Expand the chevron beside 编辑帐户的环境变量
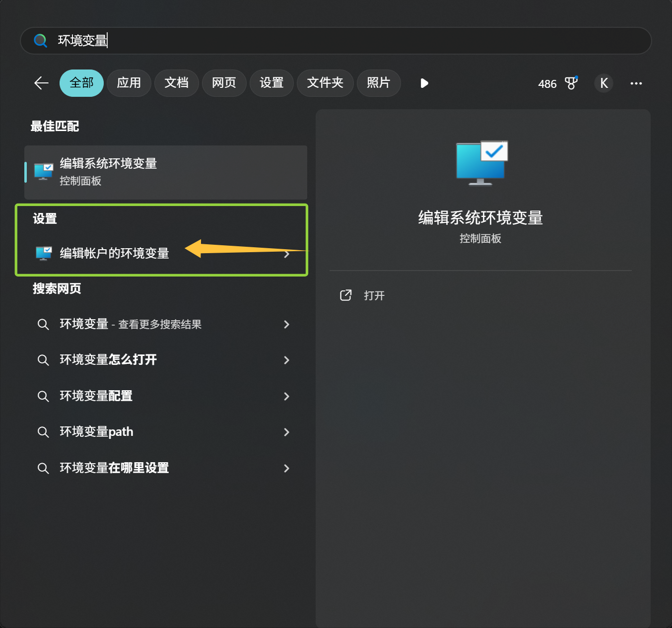This screenshot has height=628, width=672. coord(287,254)
